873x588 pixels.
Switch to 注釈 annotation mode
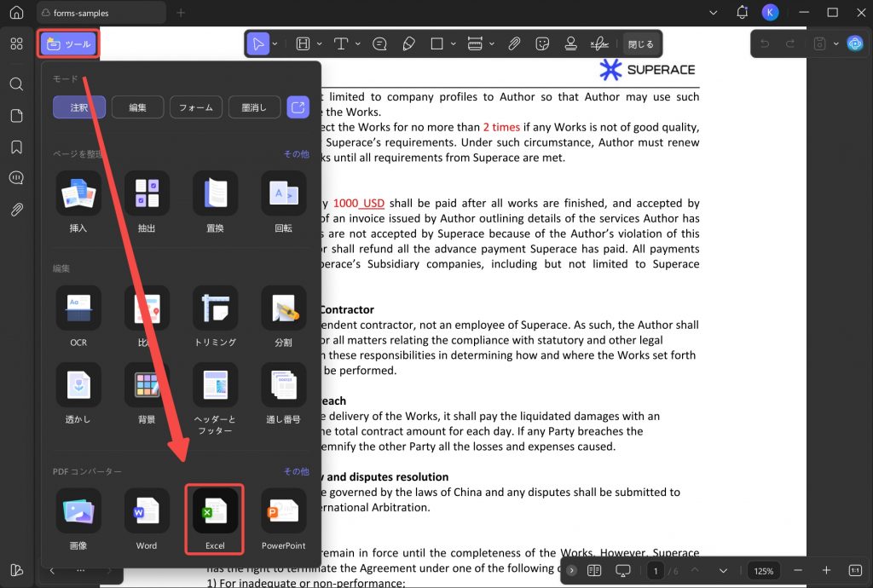[x=79, y=107]
